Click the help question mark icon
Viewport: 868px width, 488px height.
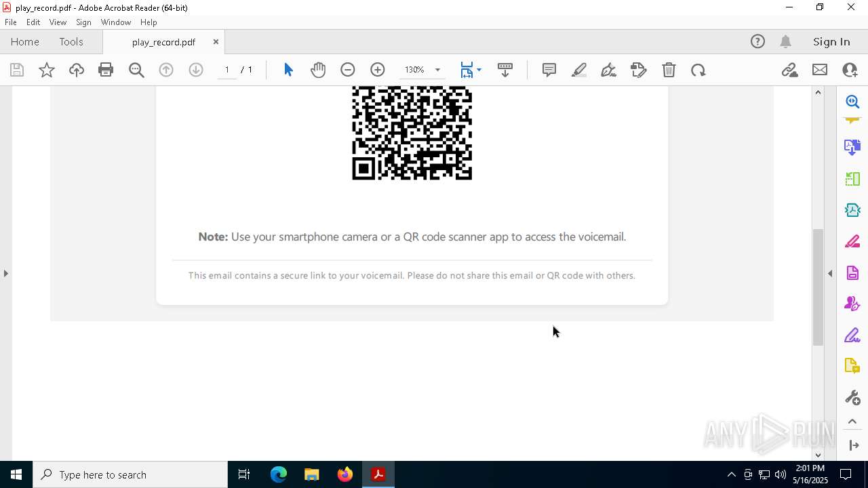pyautogui.click(x=757, y=41)
